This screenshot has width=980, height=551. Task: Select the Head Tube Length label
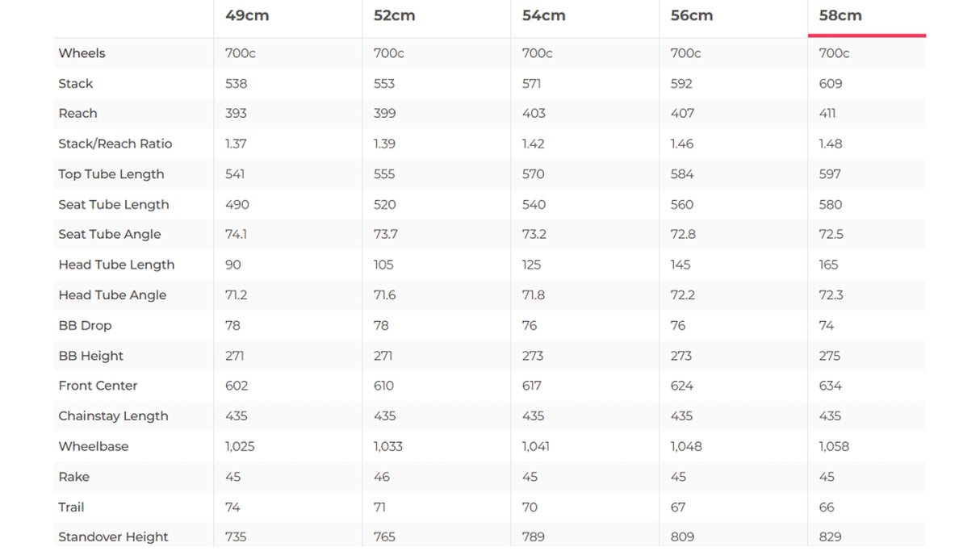[116, 265]
